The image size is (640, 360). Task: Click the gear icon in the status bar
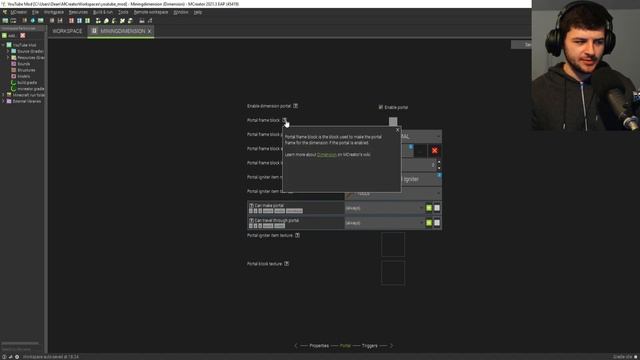tap(17, 357)
